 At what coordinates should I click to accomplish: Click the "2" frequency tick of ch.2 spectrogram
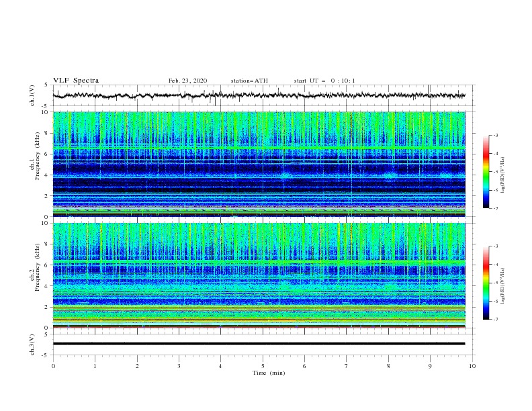(x=47, y=307)
